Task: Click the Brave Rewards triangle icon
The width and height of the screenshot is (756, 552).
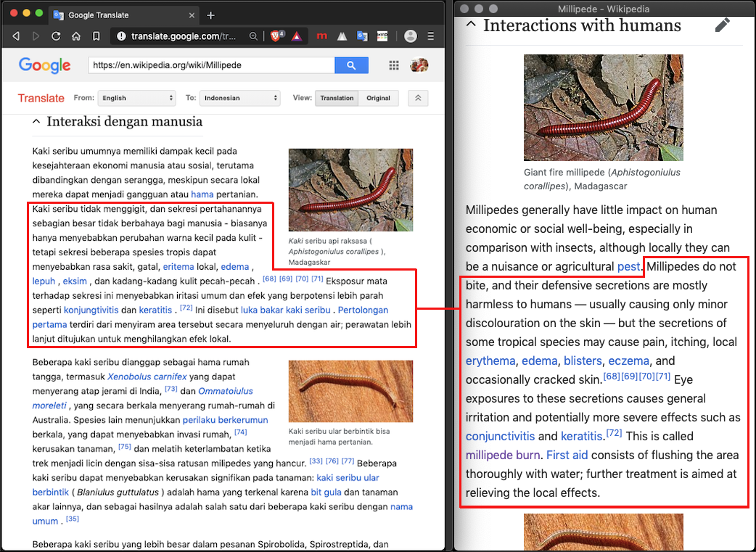Action: click(x=297, y=36)
